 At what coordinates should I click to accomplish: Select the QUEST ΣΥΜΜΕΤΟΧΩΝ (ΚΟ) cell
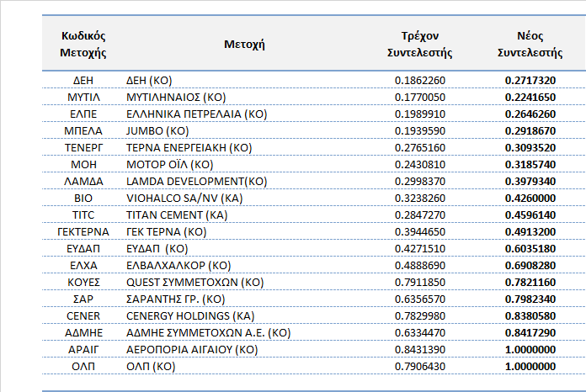tap(193, 282)
